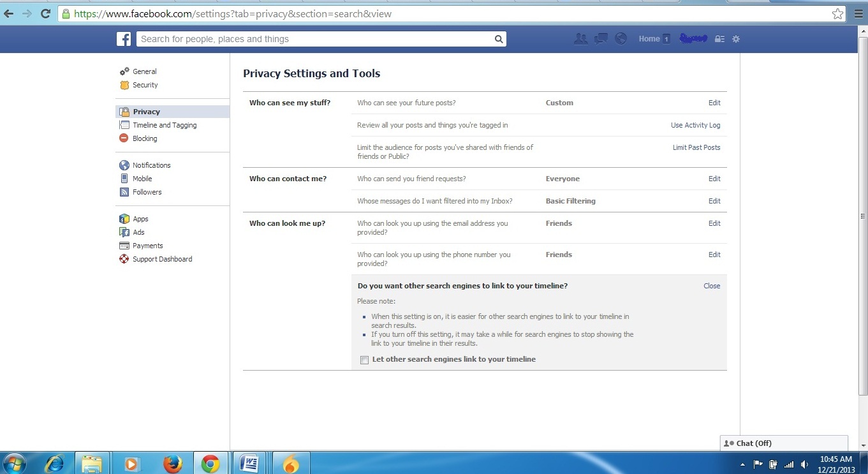View notifications via the globe icon
The width and height of the screenshot is (868, 474).
click(620, 38)
